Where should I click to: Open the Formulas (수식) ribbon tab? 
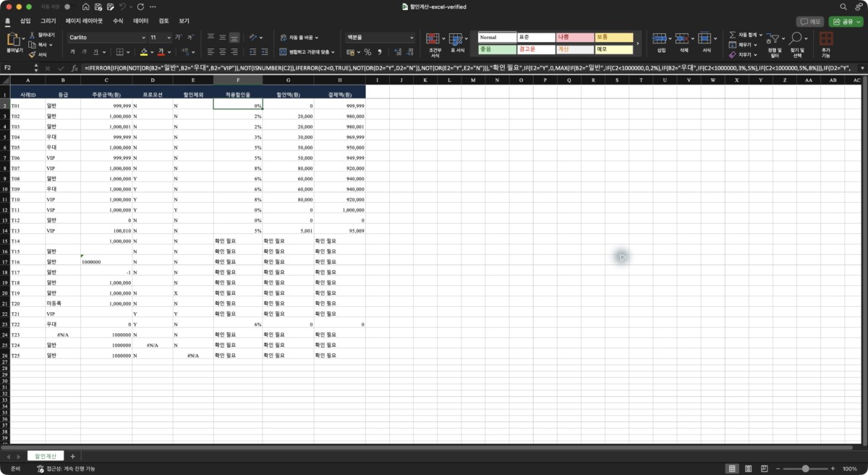[x=118, y=21]
